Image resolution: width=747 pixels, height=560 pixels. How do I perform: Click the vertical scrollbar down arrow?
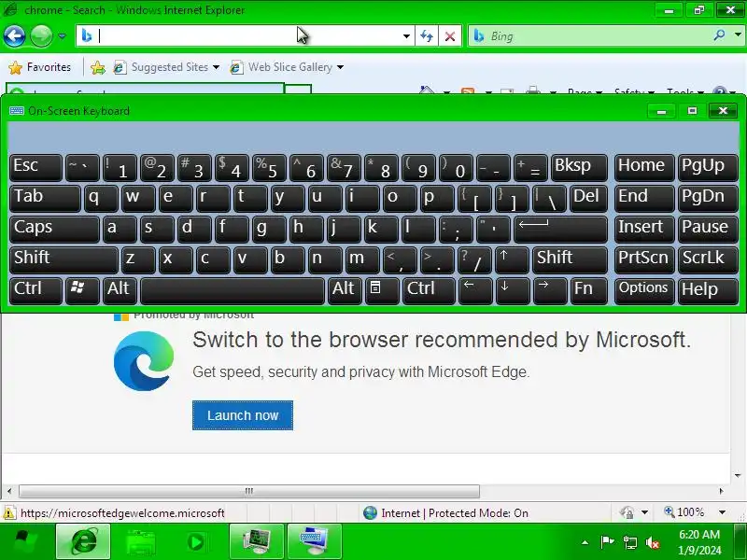(x=738, y=475)
